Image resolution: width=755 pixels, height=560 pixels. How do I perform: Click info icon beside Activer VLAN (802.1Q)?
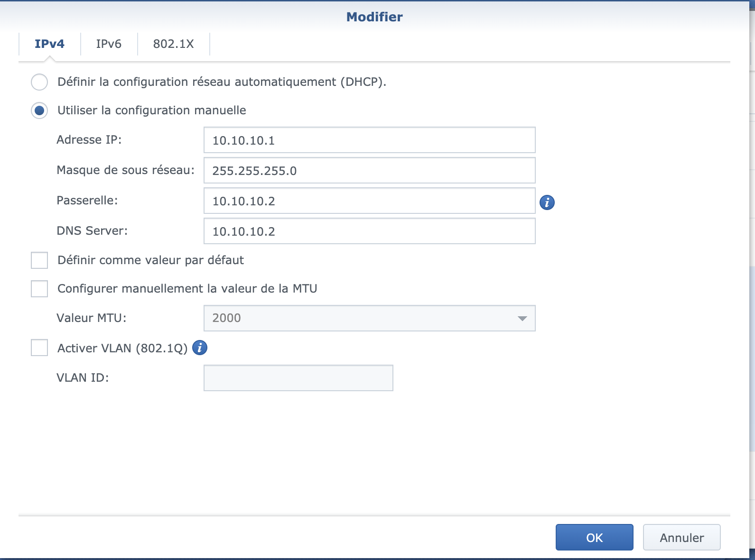click(200, 348)
